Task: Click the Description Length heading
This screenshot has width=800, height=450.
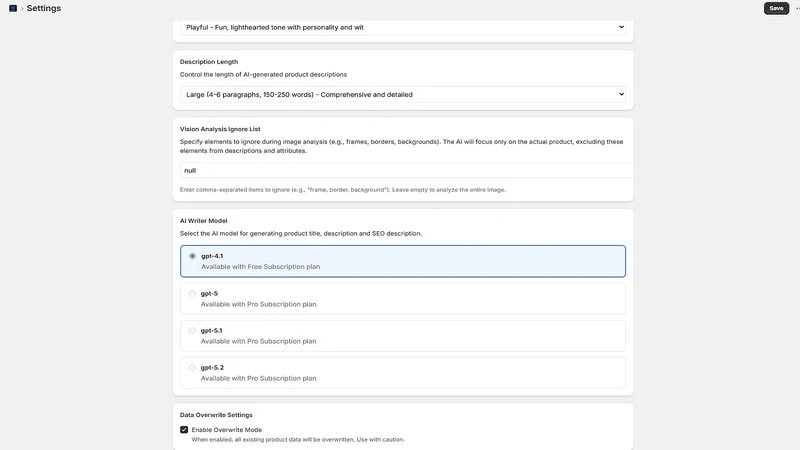Action: 209,62
